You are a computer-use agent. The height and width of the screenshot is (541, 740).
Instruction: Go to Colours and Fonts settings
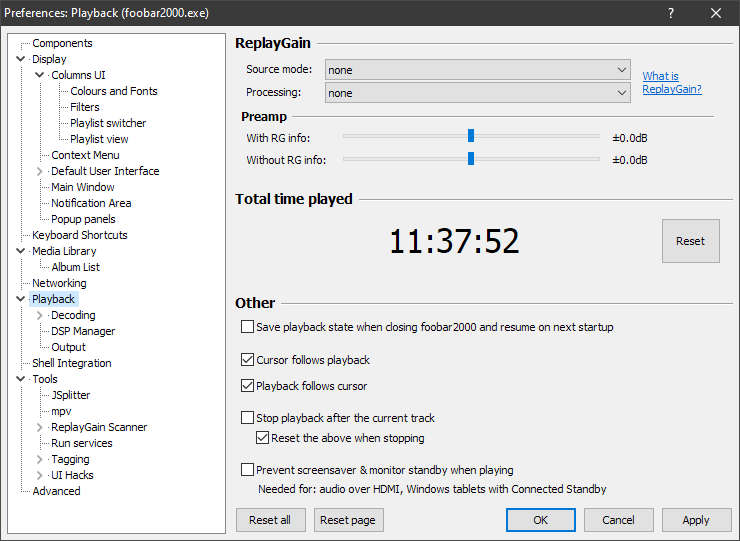tap(114, 91)
